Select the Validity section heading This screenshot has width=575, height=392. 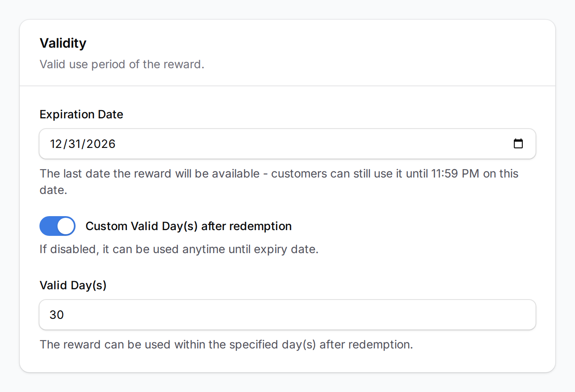(x=63, y=43)
